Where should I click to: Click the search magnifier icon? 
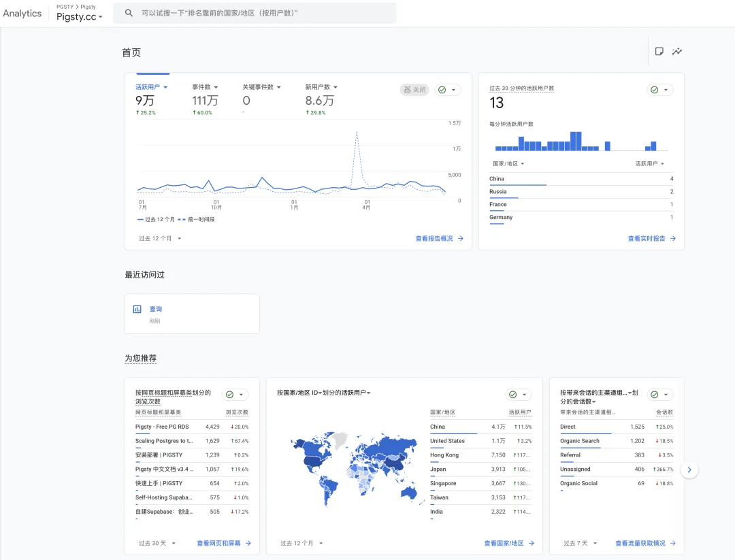pos(129,13)
